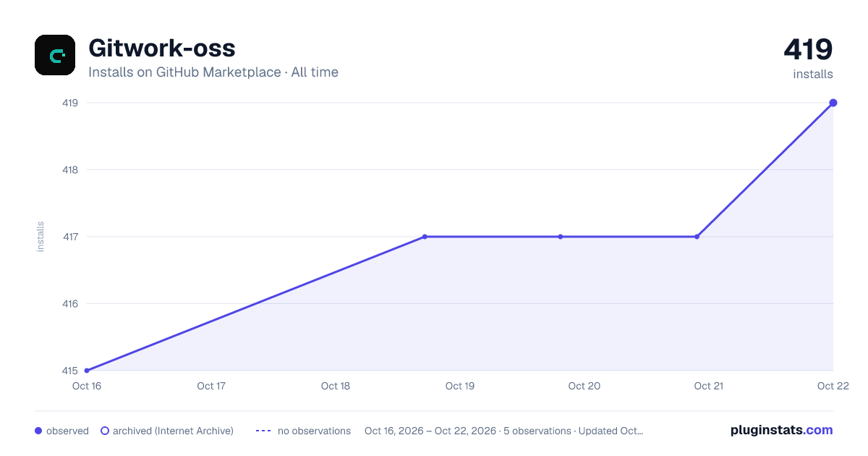Click the hollow 'archived' legend circle
Image resolution: width=868 pixels, height=456 pixels.
pyautogui.click(x=105, y=431)
